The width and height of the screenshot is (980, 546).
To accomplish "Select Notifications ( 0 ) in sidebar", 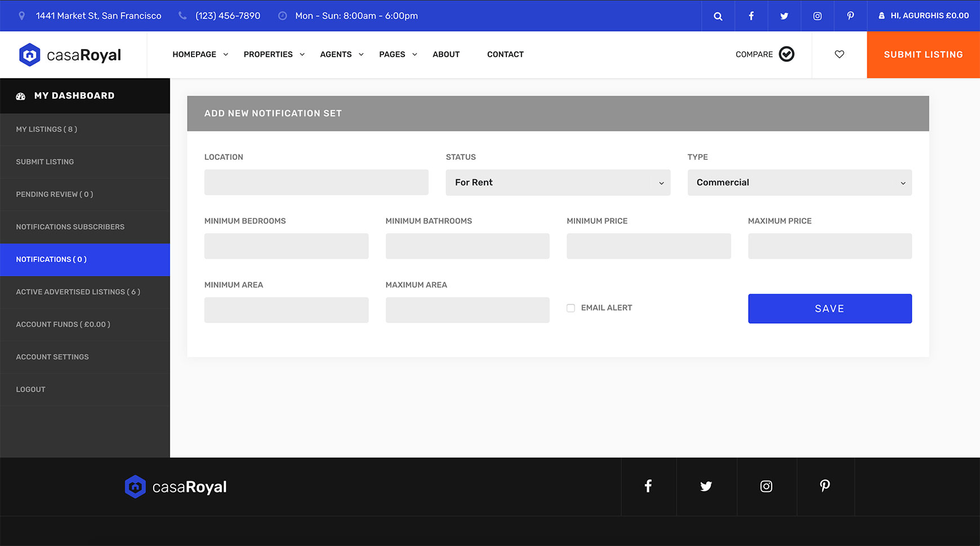I will 85,259.
